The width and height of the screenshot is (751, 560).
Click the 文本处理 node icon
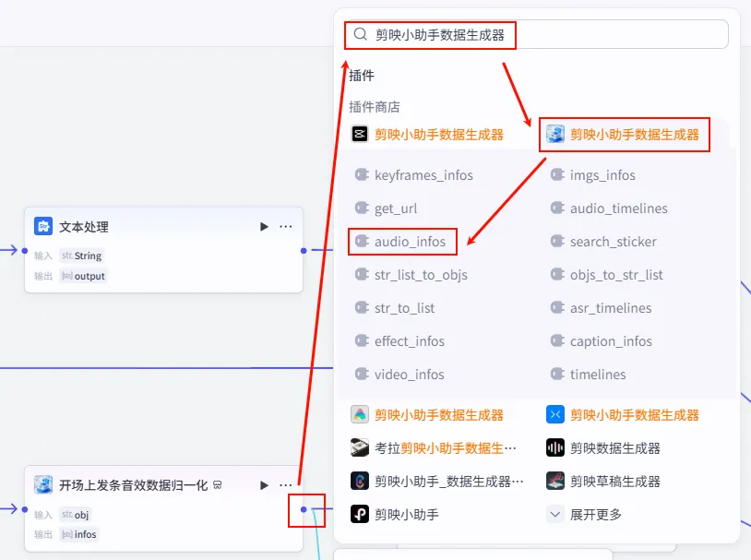[43, 226]
